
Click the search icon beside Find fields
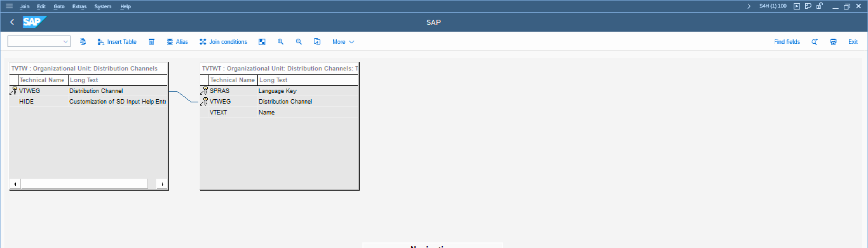(814, 42)
